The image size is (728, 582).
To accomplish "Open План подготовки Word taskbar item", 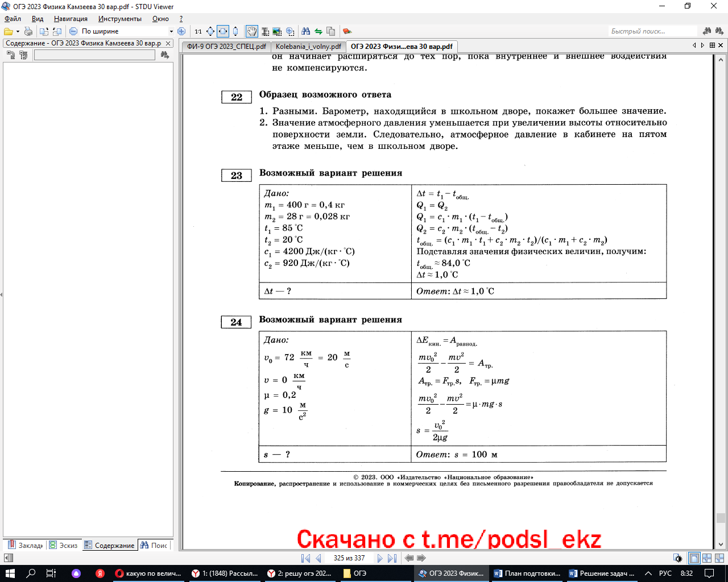I will (x=527, y=573).
